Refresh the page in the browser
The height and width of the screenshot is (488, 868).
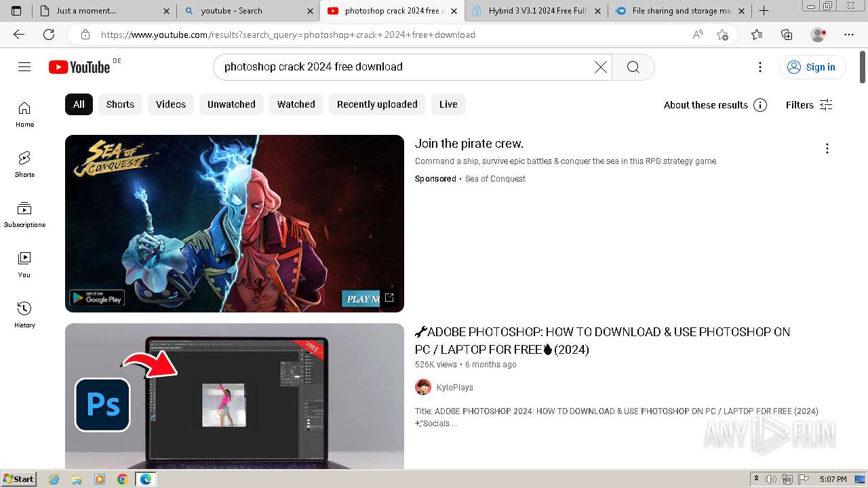coord(49,35)
